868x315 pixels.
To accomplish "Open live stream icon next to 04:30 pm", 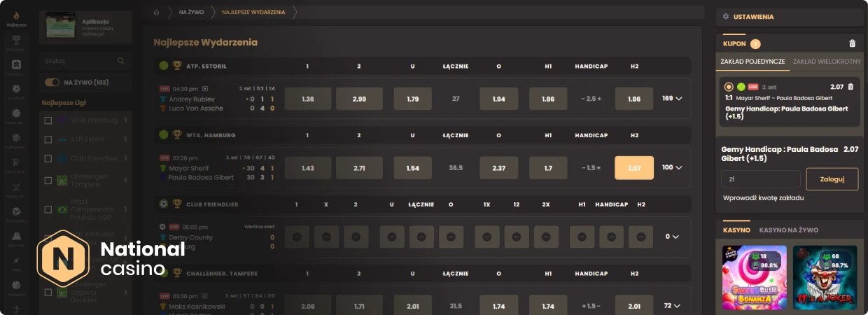I will point(205,89).
